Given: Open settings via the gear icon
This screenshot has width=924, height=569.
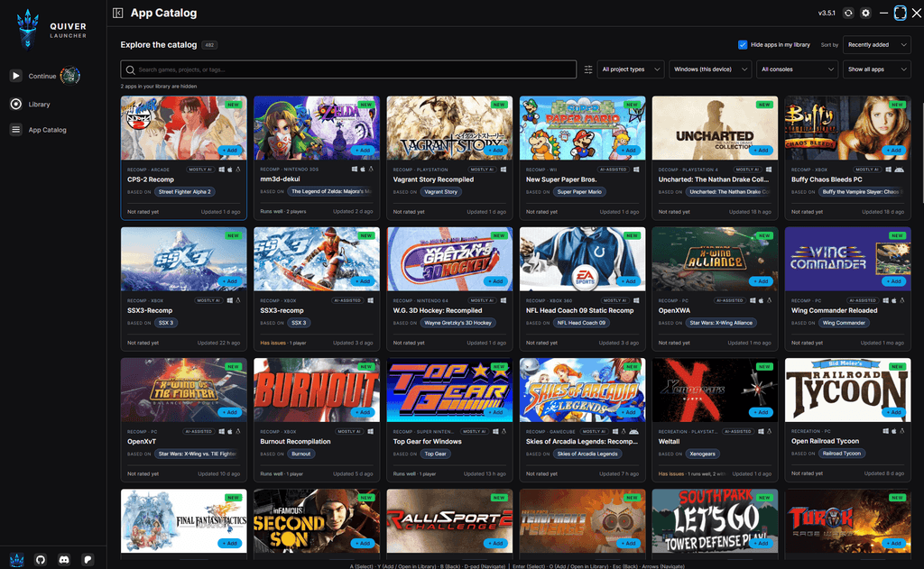Looking at the screenshot, I should click(865, 13).
